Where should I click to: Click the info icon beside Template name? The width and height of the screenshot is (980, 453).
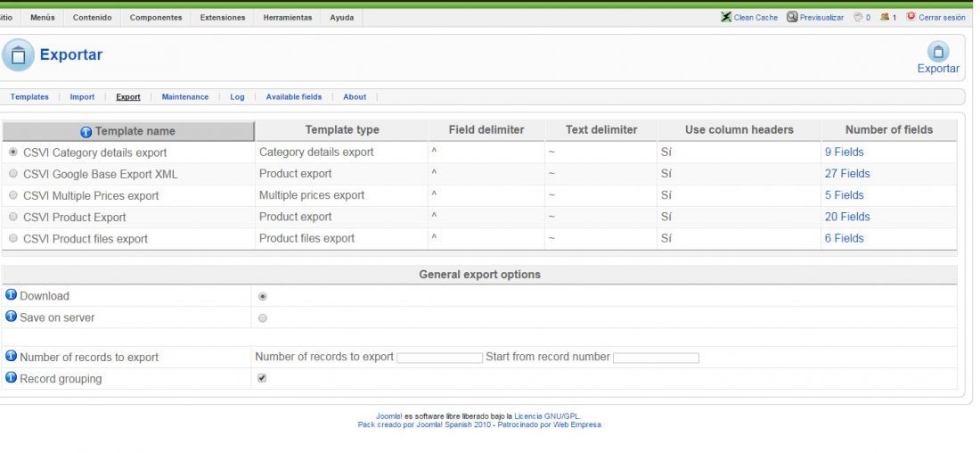point(86,132)
